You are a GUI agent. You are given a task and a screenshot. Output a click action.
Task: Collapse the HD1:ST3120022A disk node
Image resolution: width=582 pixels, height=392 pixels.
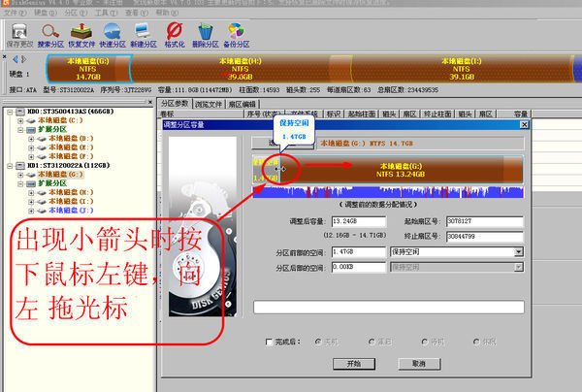click(10, 166)
